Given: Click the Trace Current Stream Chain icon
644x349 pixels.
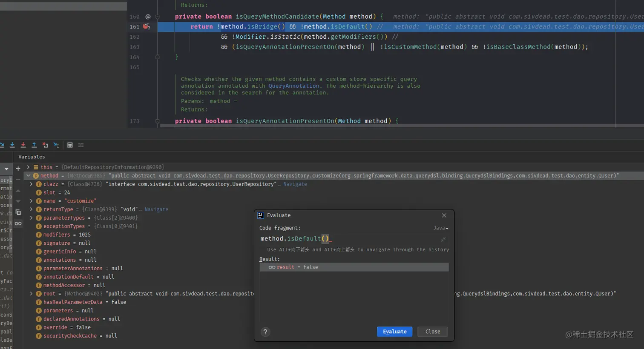Looking at the screenshot, I should coord(81,145).
